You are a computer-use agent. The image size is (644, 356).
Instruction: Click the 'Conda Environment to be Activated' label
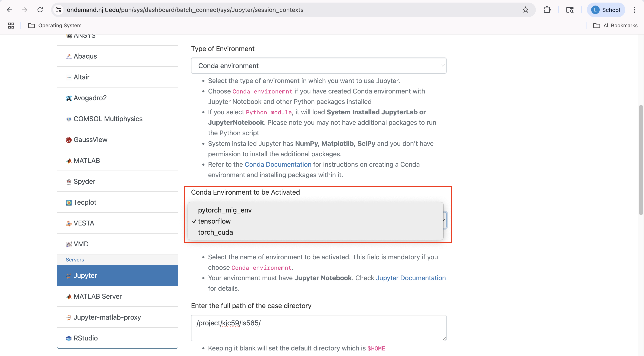coord(245,192)
